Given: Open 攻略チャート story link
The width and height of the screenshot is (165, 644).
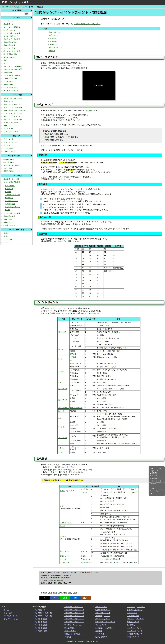Looking at the screenshot, I should point(8,101).
